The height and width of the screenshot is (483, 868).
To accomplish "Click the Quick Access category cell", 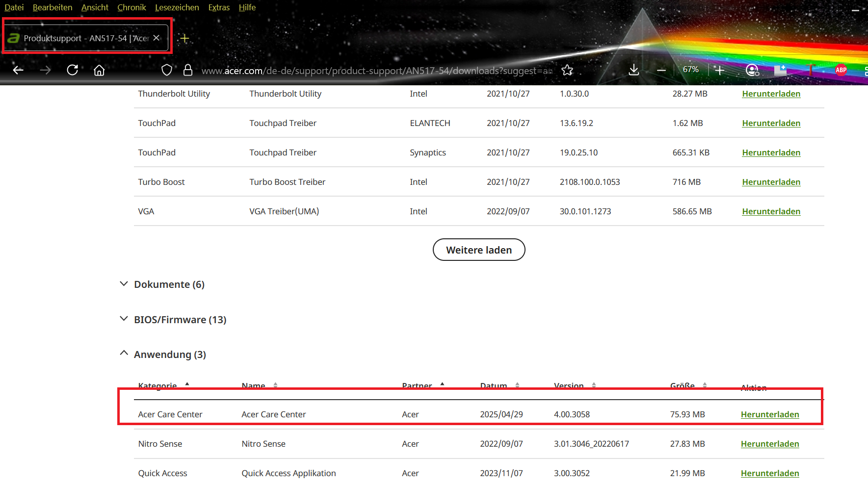I will click(162, 473).
